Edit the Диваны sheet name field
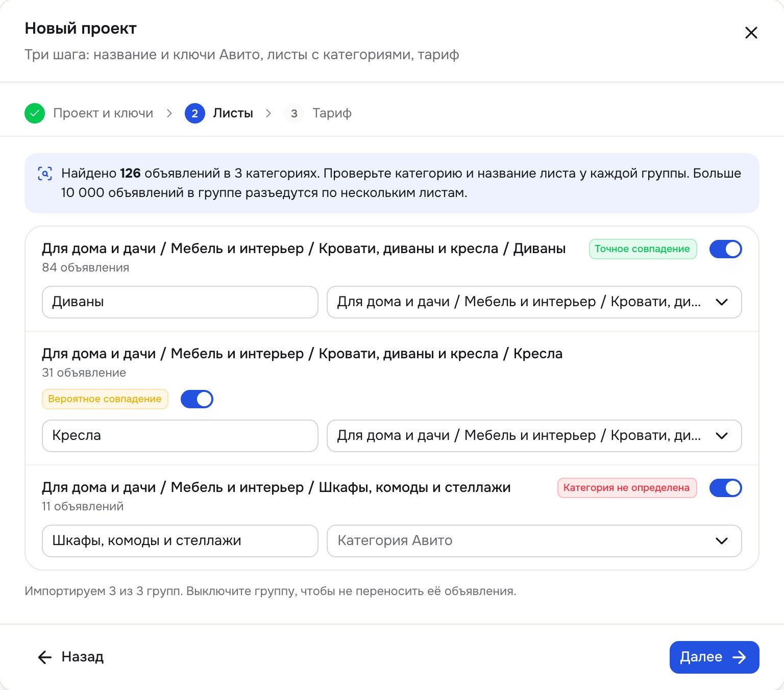 point(180,302)
